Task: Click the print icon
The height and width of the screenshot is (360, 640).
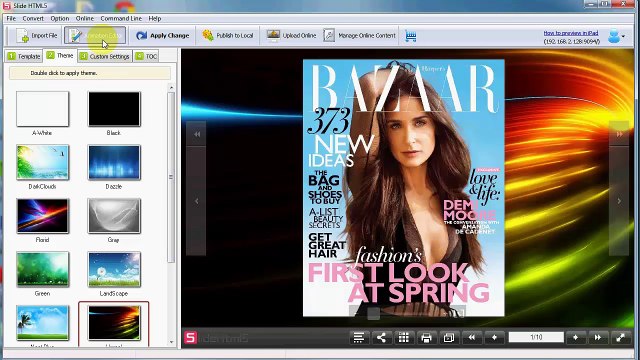Action: click(x=426, y=338)
